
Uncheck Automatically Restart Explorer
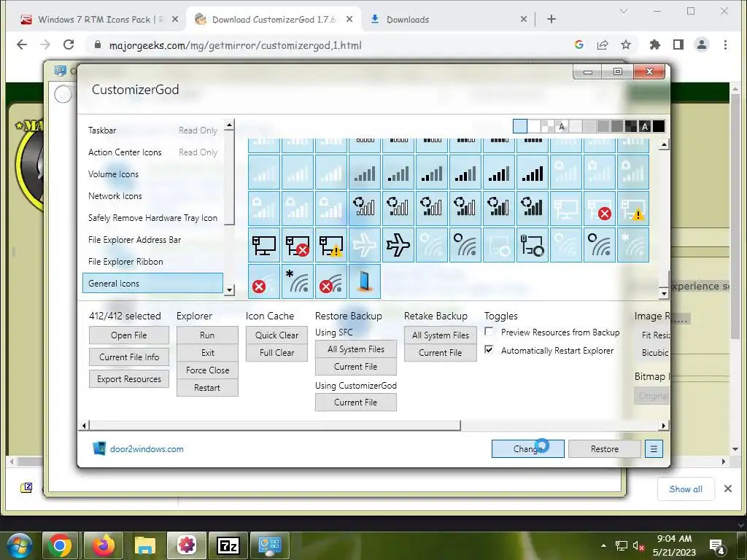tap(489, 350)
